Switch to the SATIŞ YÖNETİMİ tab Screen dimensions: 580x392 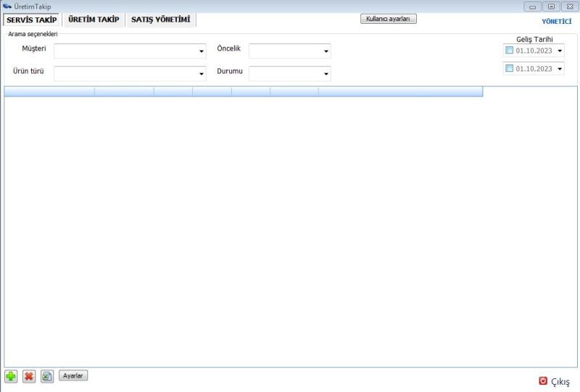click(160, 20)
